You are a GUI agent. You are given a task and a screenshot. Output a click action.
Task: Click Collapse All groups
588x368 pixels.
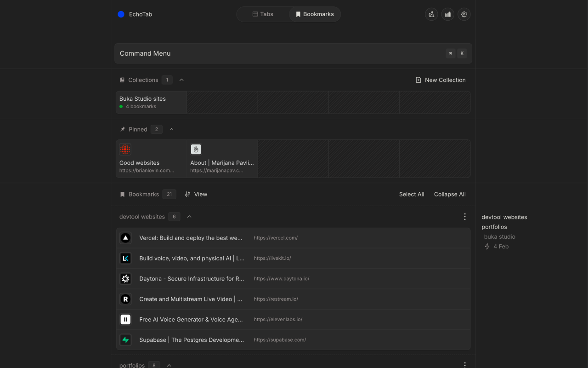click(x=450, y=194)
